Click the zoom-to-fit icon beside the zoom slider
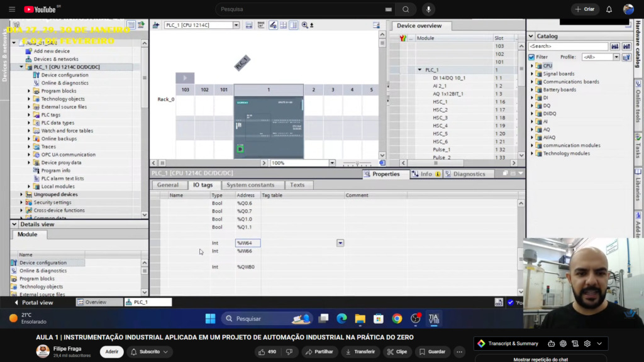This screenshot has height=362, width=644. pyautogui.click(x=382, y=163)
